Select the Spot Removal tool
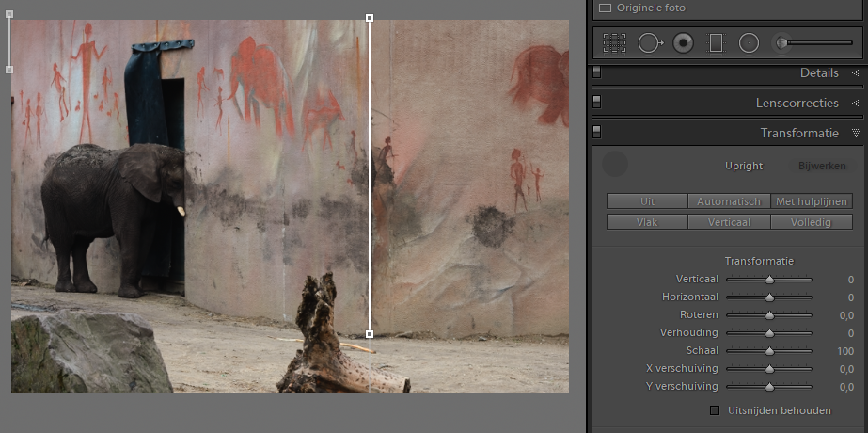The height and width of the screenshot is (433, 868). pyautogui.click(x=650, y=42)
